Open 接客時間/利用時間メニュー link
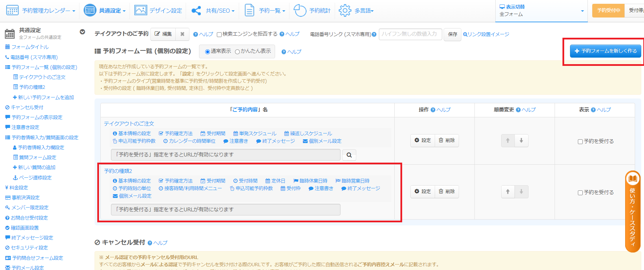 point(190,188)
